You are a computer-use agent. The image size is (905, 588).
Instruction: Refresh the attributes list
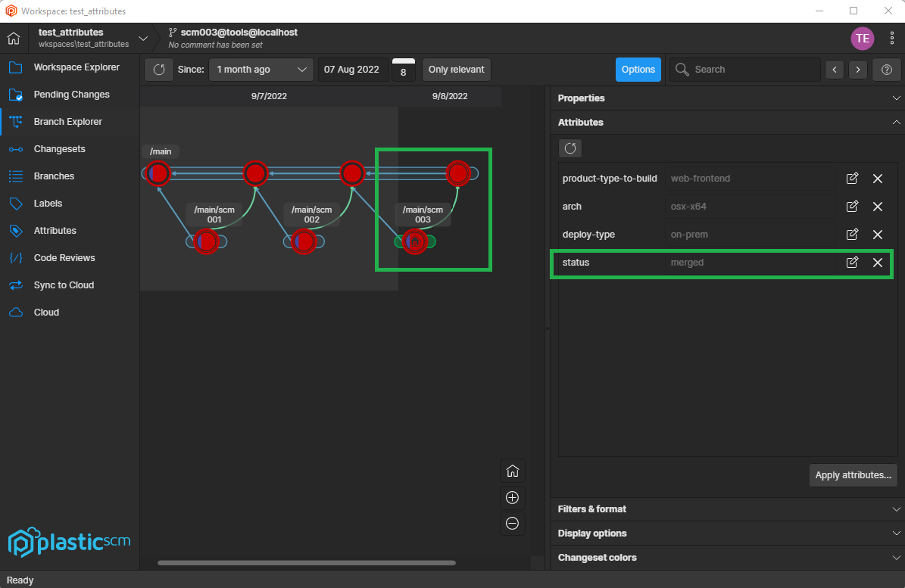[x=570, y=148]
